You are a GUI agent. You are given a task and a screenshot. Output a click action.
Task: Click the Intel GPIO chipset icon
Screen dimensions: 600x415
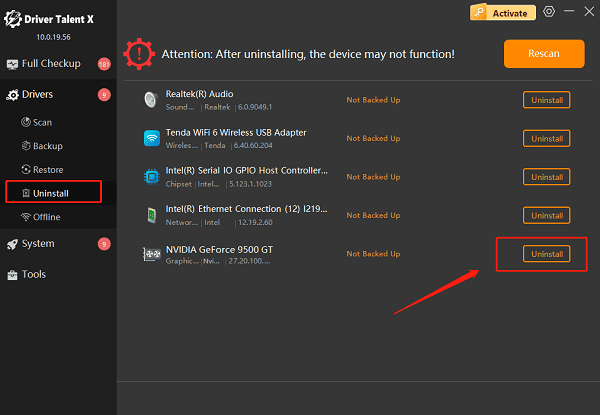(x=152, y=177)
